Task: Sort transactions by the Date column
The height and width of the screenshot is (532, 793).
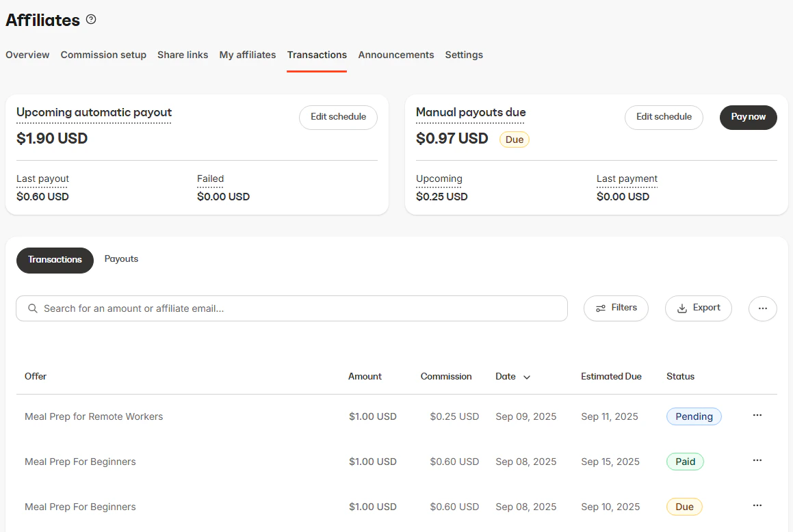Action: click(512, 376)
